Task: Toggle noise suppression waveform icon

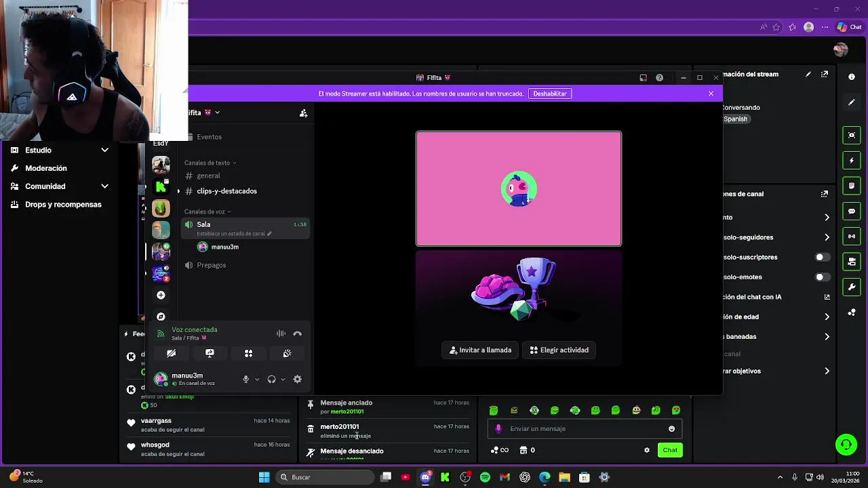Action: point(281,333)
